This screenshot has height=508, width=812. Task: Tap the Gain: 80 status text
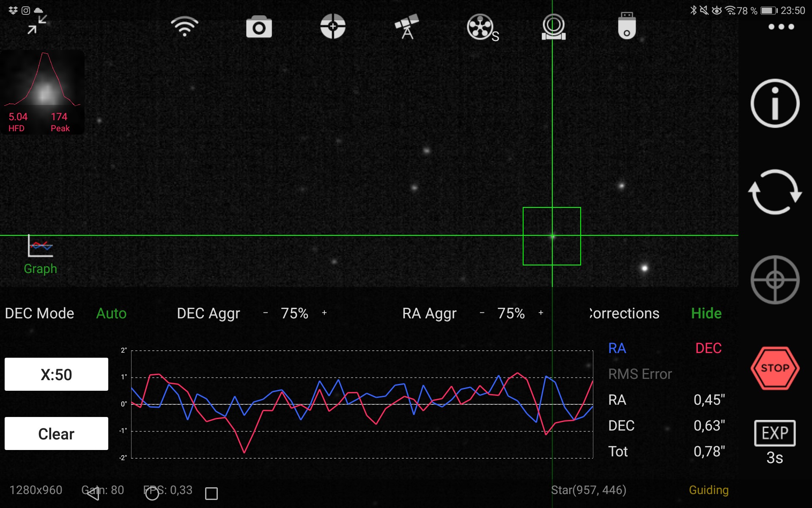click(x=103, y=490)
